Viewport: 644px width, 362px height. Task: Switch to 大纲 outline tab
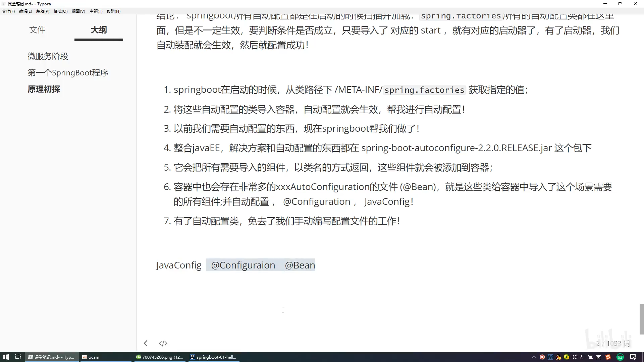(99, 30)
